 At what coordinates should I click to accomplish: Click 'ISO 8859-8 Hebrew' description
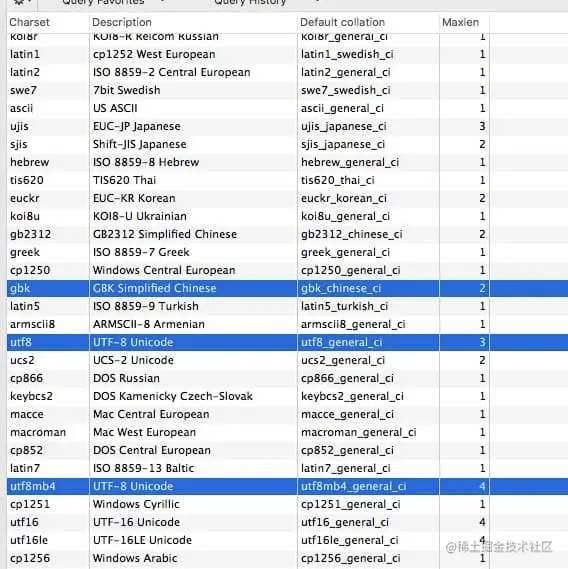146,162
